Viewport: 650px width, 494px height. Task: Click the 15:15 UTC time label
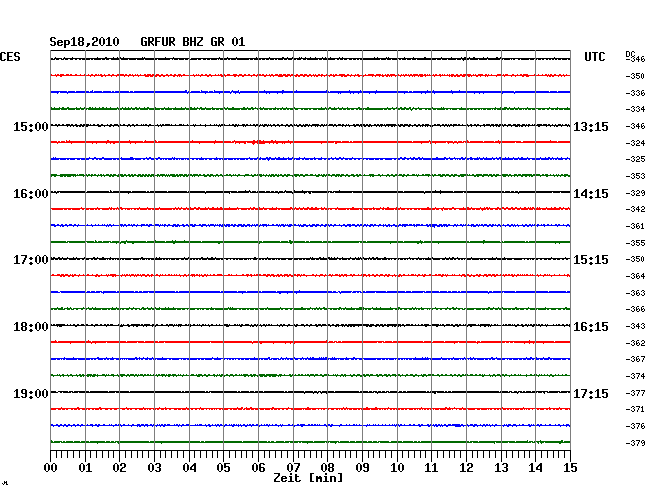pyautogui.click(x=591, y=260)
